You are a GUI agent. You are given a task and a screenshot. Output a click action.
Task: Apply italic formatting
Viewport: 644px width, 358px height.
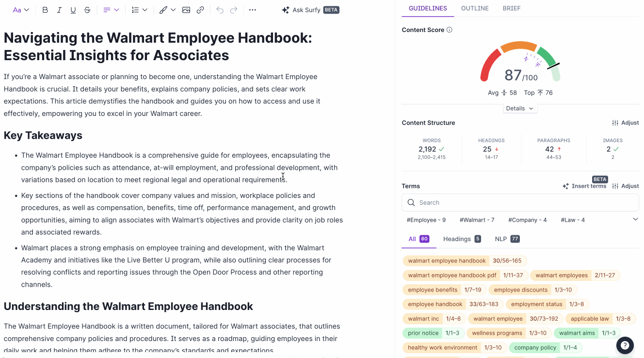(x=59, y=10)
